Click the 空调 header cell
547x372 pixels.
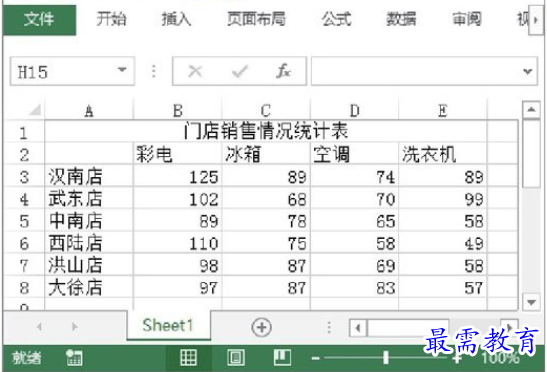[354, 154]
